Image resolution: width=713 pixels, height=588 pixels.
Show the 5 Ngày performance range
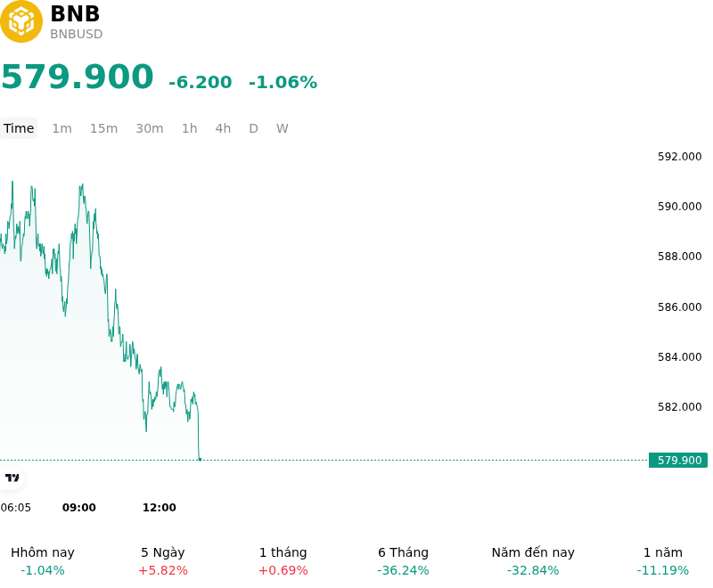pos(163,561)
